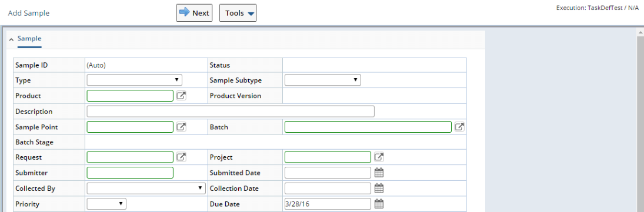Open the Request lookup icon
The width and height of the screenshot is (644, 212).
181,157
